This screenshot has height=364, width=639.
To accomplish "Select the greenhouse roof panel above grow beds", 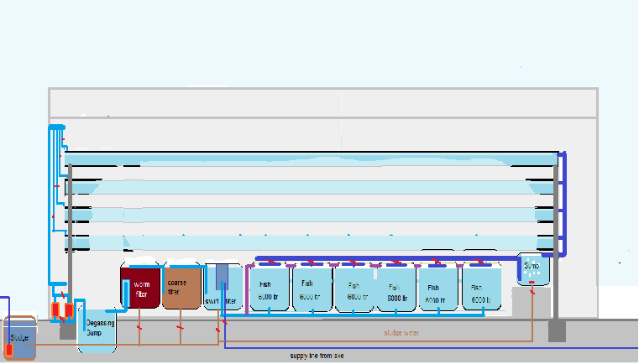I will point(323,102).
